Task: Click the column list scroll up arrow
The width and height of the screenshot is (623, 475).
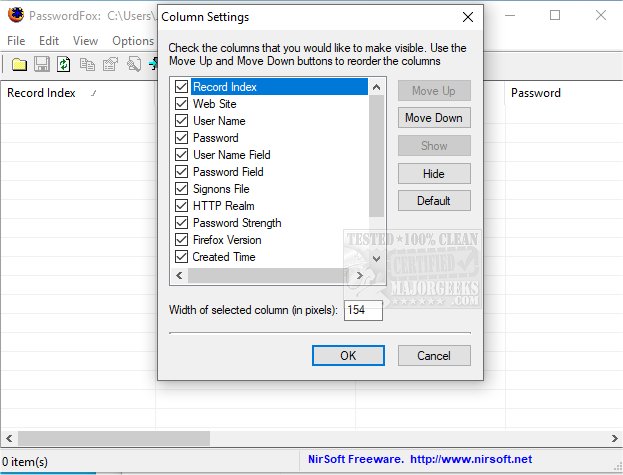Action: 377,87
